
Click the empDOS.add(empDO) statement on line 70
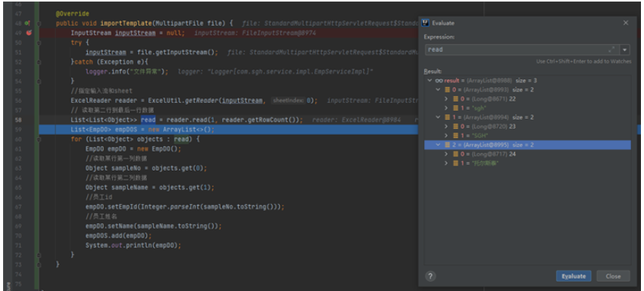pyautogui.click(x=118, y=235)
